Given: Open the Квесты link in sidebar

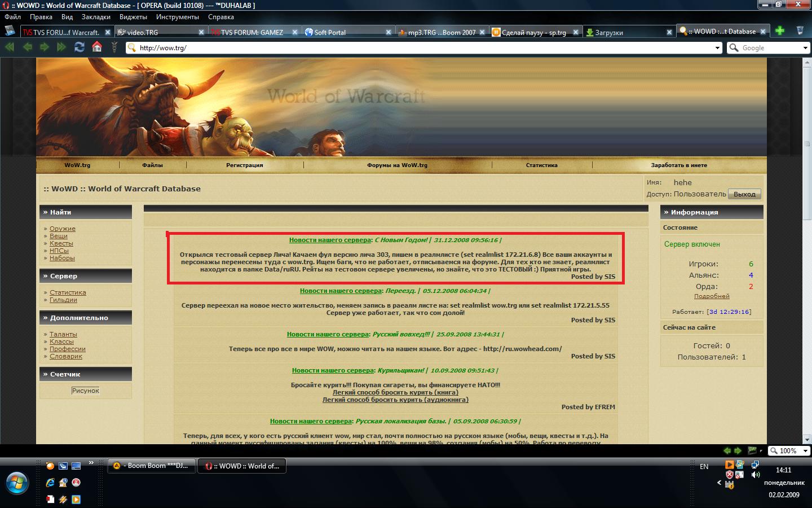Looking at the screenshot, I should coord(61,243).
